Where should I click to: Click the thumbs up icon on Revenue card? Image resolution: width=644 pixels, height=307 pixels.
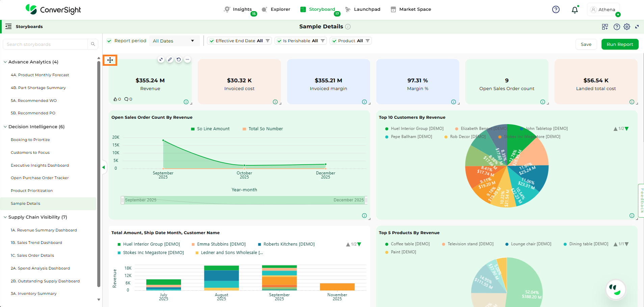click(x=115, y=99)
